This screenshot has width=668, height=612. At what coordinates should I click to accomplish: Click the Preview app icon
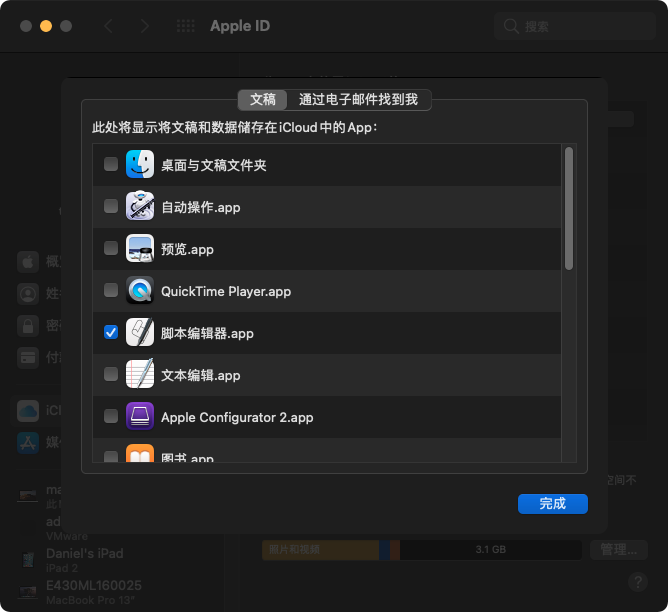[140, 248]
